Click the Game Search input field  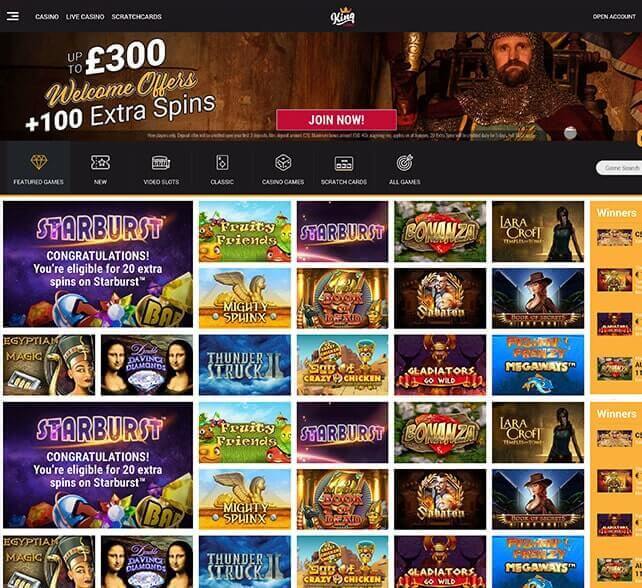619,168
